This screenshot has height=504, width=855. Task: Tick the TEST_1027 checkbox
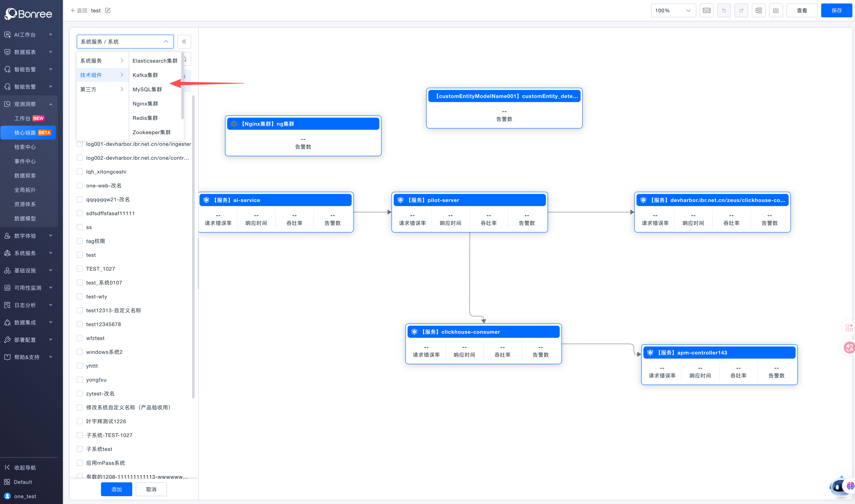tap(80, 269)
